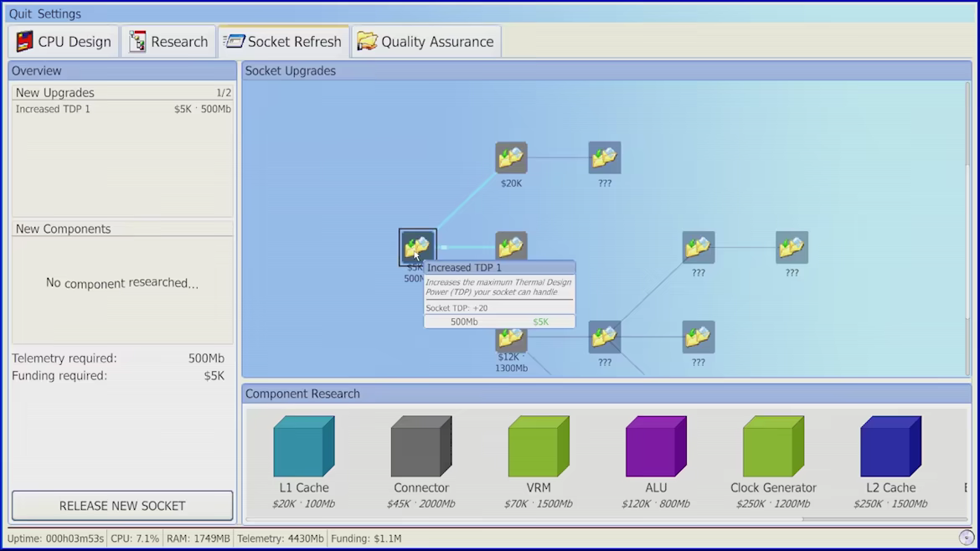Image resolution: width=980 pixels, height=551 pixels.
Task: Click the Funding required $5K value
Action: [x=214, y=375]
